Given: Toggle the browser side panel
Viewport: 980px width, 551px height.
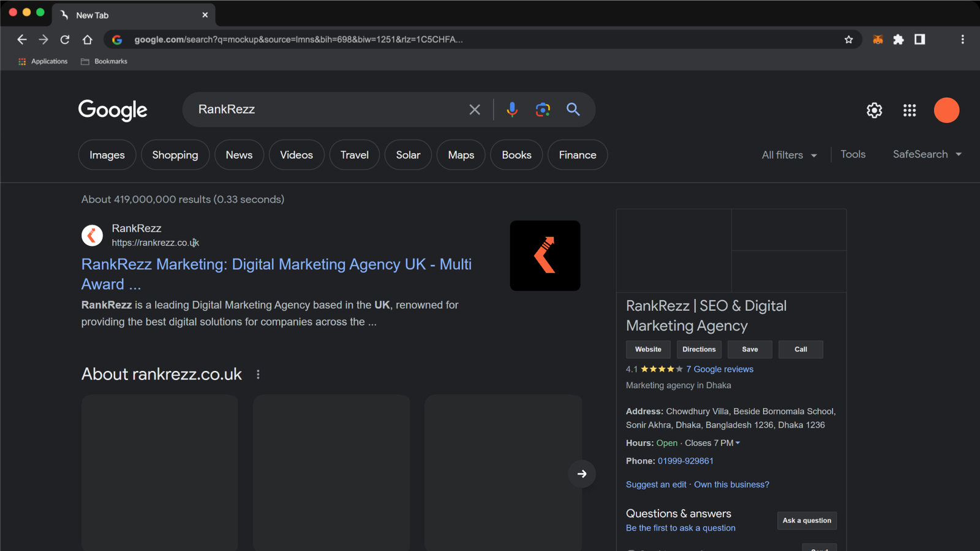Looking at the screenshot, I should (x=919, y=40).
